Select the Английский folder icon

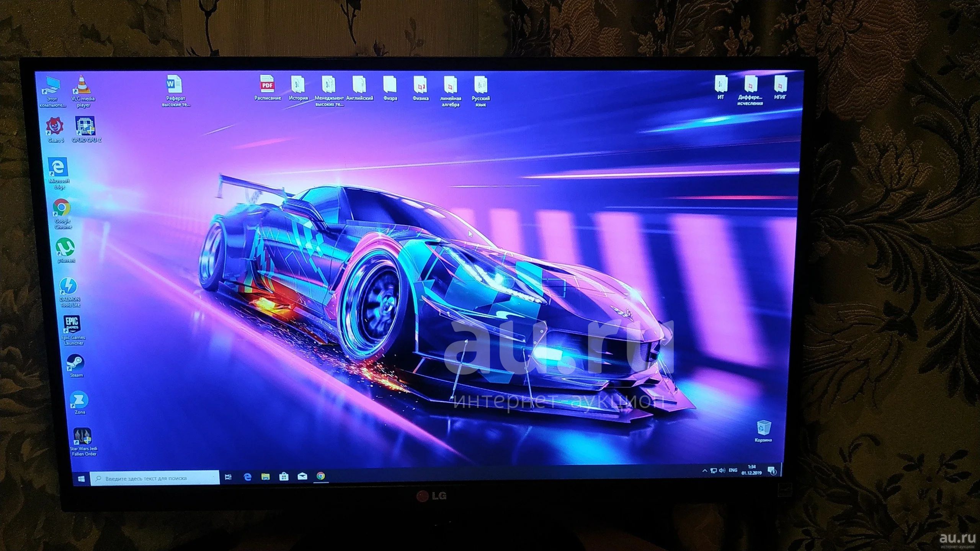[x=359, y=88]
